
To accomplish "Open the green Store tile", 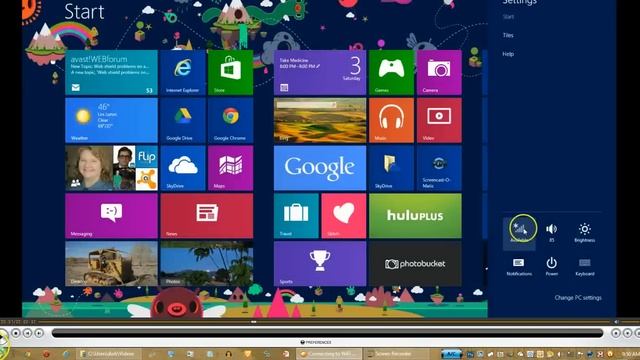I will 231,73.
